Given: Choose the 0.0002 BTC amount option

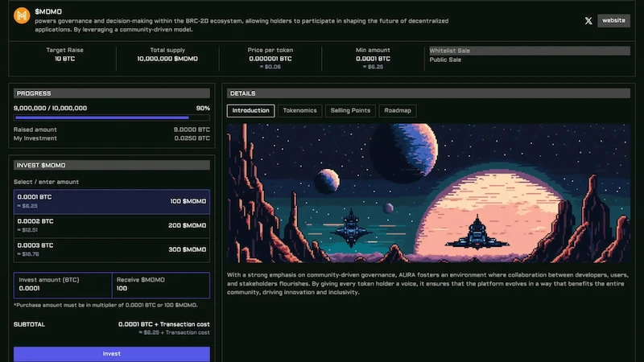Looking at the screenshot, I should click(x=112, y=226).
